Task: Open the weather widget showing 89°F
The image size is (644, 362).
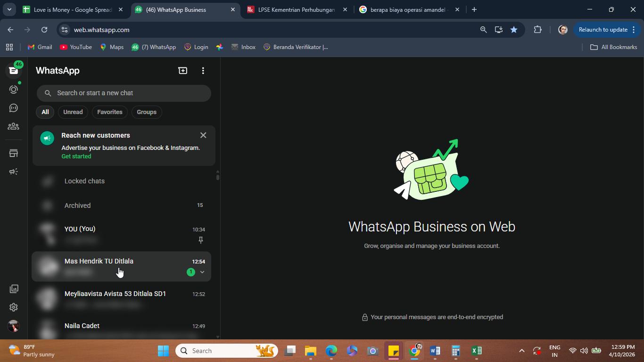Action: pyautogui.click(x=32, y=351)
